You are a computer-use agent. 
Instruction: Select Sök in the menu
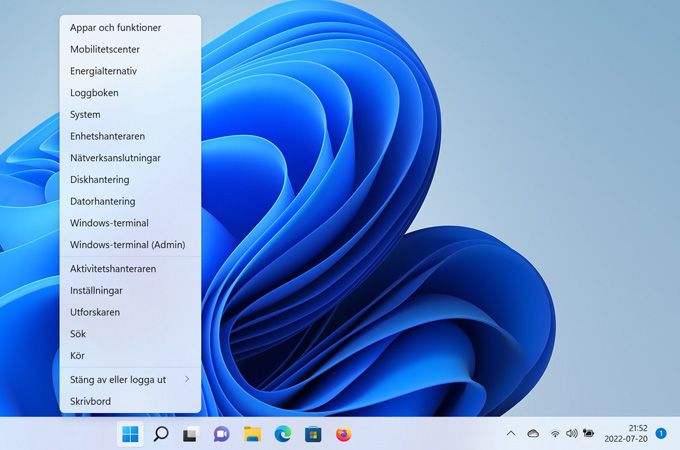pyautogui.click(x=131, y=334)
